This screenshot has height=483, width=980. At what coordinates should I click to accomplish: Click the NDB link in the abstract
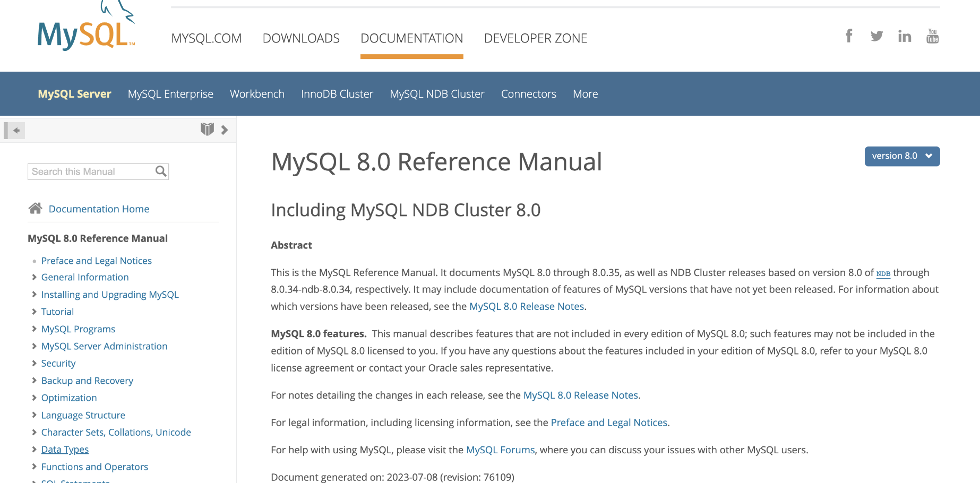tap(883, 273)
